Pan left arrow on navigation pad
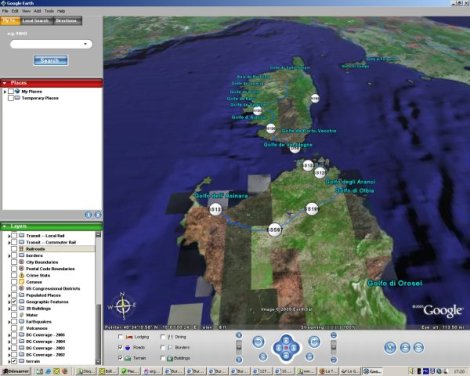This screenshot has width=470, height=376. pyautogui.click(x=278, y=348)
